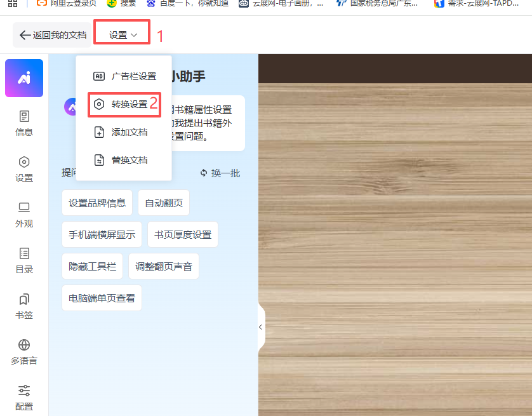Select the 隐藏工具栏 suggestion
The width and height of the screenshot is (532, 416).
click(x=93, y=267)
